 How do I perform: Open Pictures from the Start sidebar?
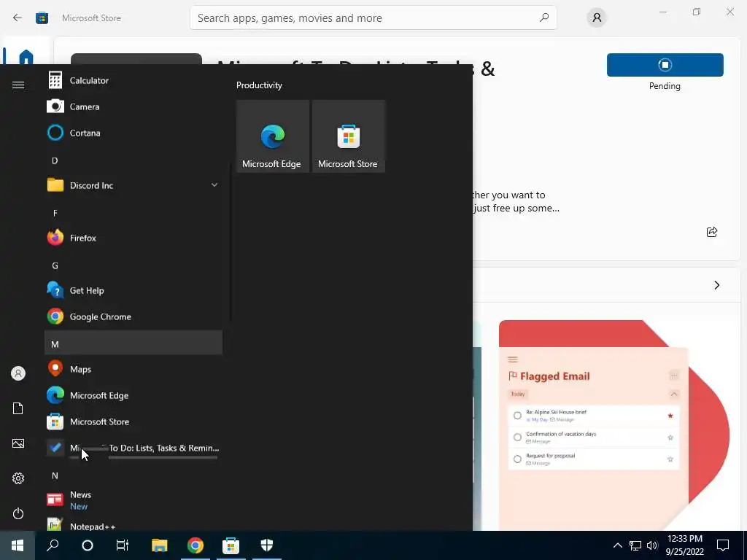(18, 443)
